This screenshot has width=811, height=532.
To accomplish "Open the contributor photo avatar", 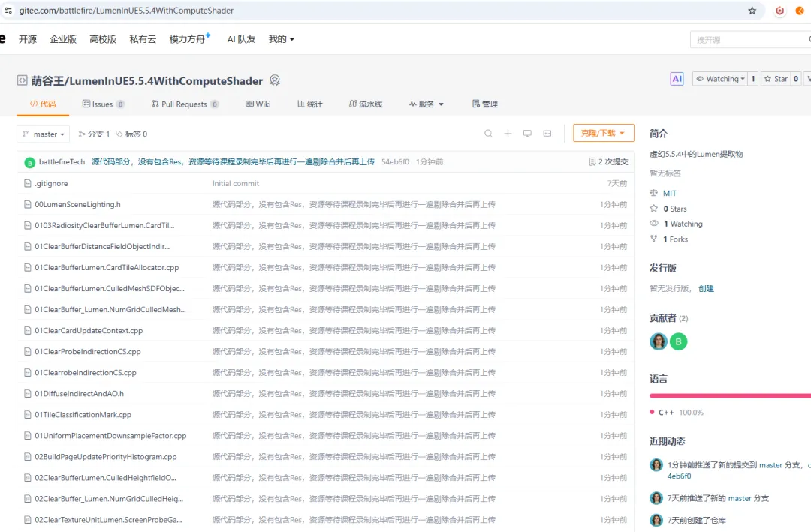I will 659,341.
